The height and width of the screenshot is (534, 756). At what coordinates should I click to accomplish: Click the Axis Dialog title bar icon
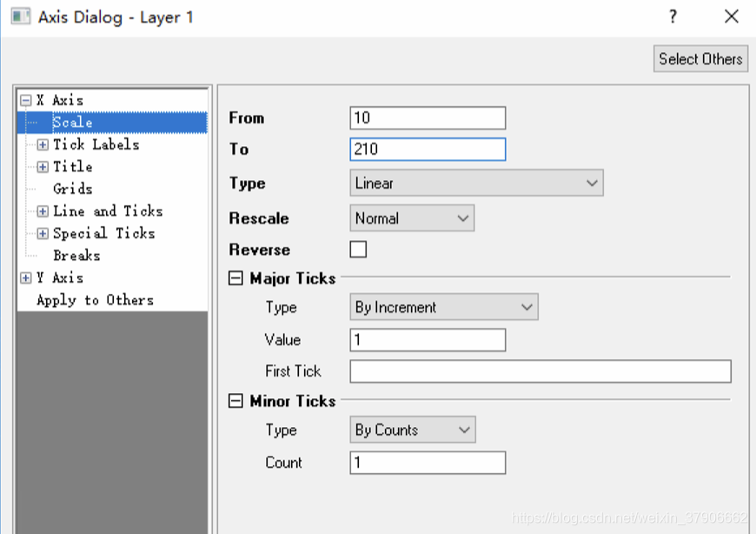pyautogui.click(x=21, y=17)
